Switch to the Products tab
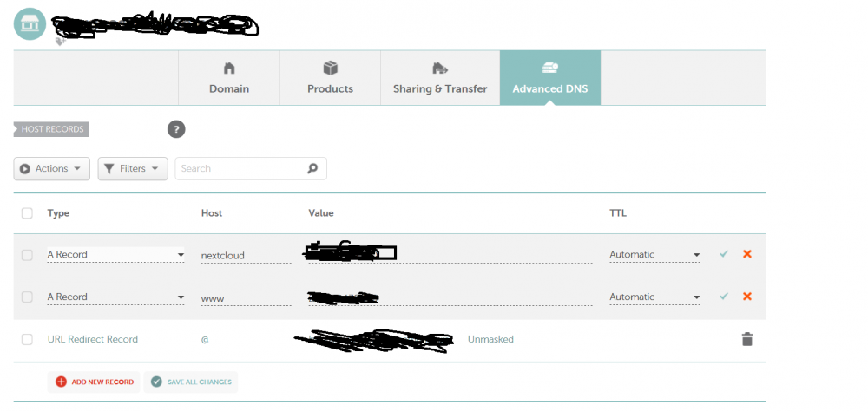 pyautogui.click(x=330, y=78)
